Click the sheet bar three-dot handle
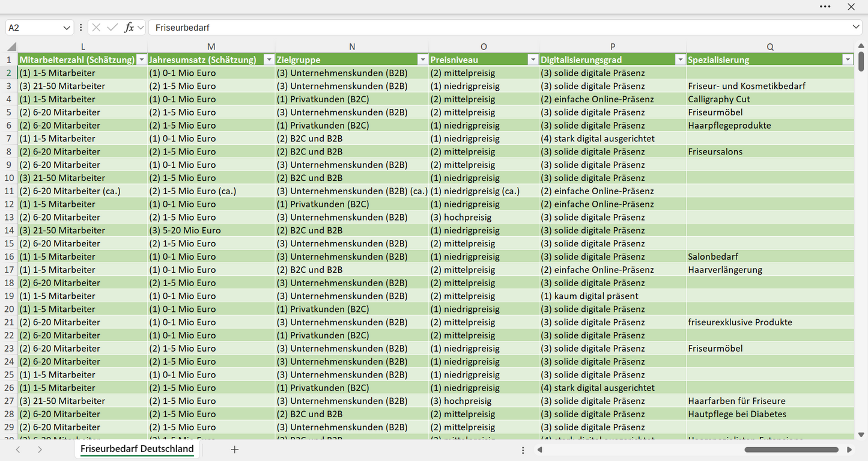This screenshot has width=868, height=461. [523, 450]
